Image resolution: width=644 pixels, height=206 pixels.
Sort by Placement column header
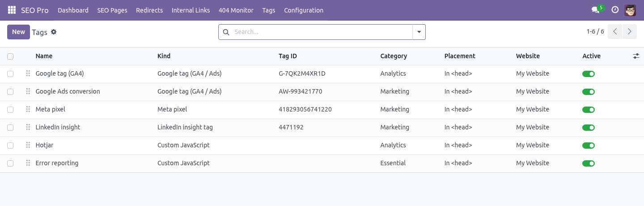pos(460,56)
